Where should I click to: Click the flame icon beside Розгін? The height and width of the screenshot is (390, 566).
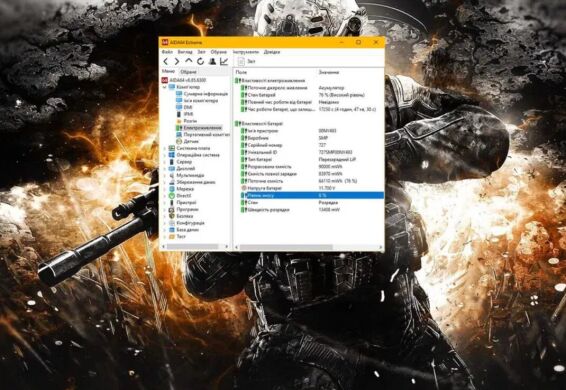(179, 121)
